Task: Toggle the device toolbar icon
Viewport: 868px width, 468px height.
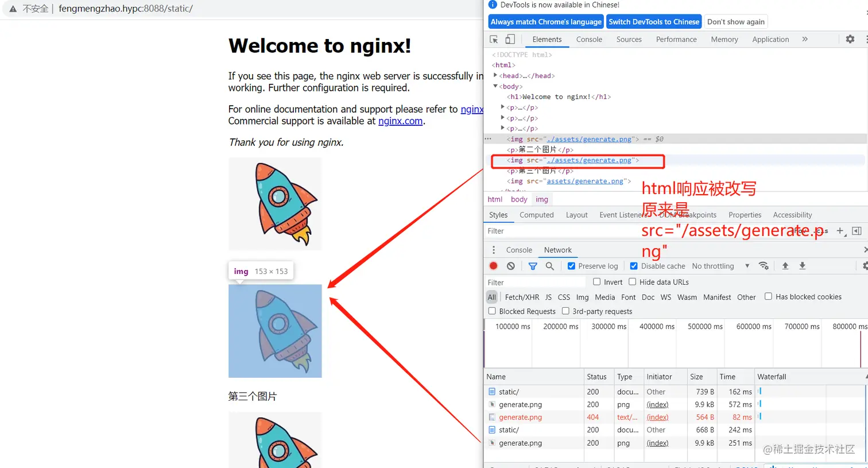Action: (510, 39)
